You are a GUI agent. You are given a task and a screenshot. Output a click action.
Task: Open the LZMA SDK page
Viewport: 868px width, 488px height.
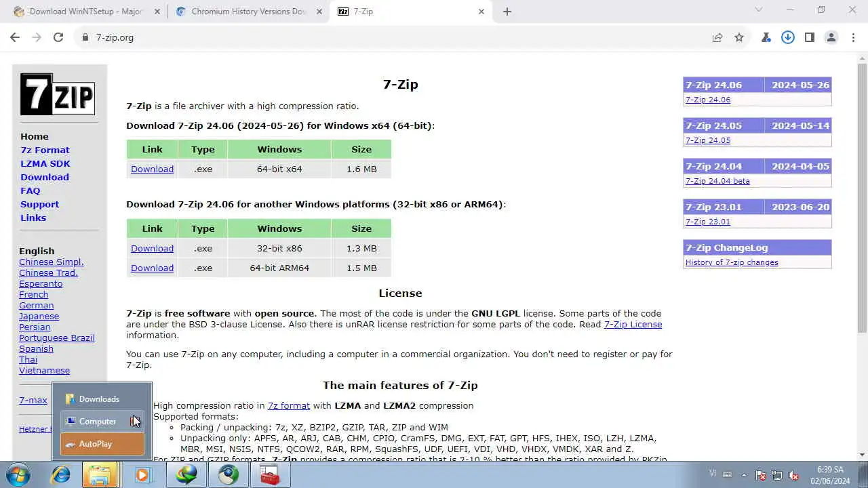point(45,163)
